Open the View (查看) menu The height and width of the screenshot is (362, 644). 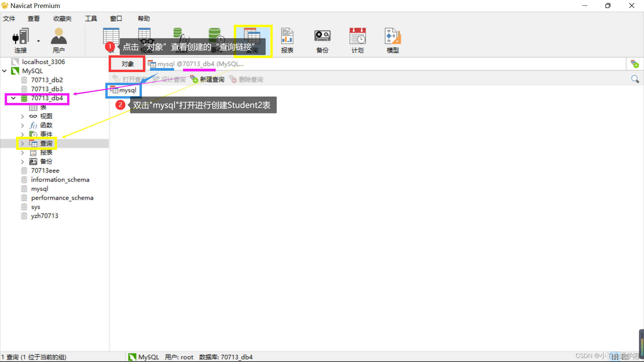point(34,18)
